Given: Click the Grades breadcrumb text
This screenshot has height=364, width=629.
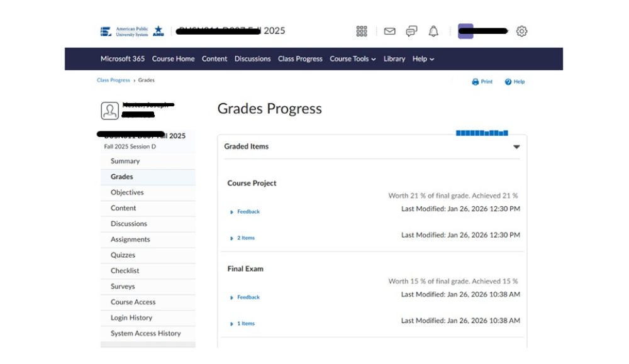Looking at the screenshot, I should pyautogui.click(x=147, y=80).
